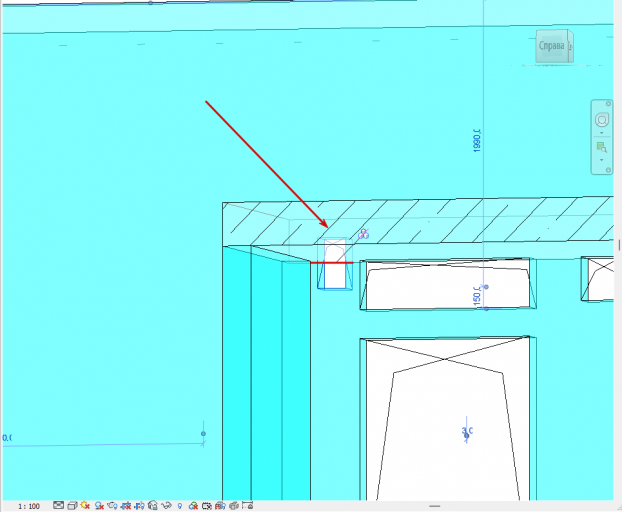Open Temporary Hide/Isolate glasses menu

coord(167,506)
